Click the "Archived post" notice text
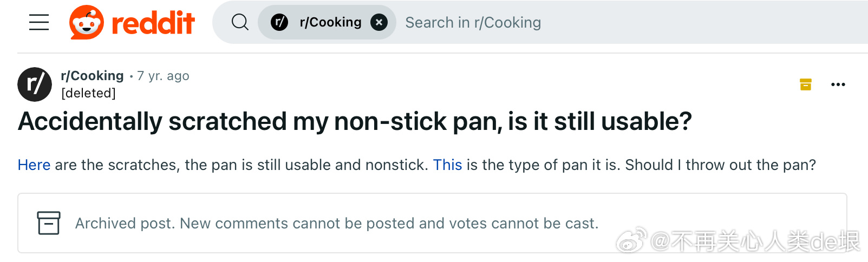The image size is (868, 262). coord(336,223)
